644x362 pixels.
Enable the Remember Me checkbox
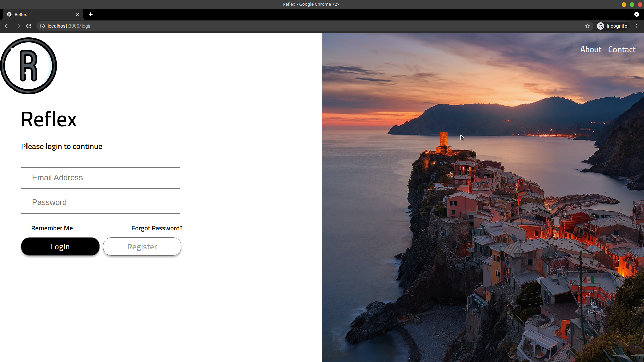[24, 227]
